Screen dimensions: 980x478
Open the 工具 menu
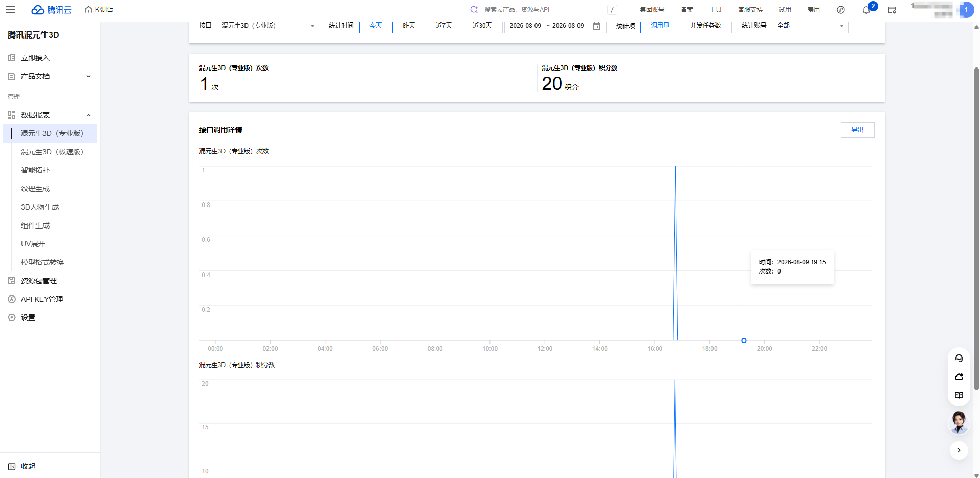716,10
